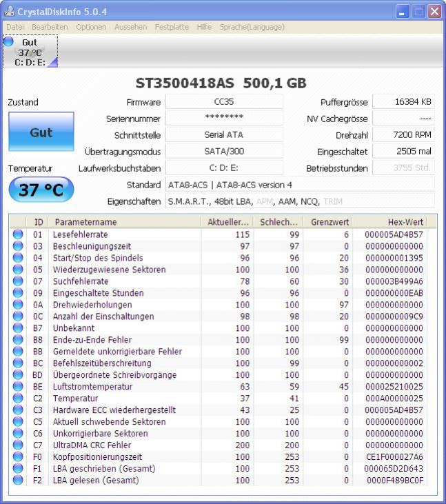The height and width of the screenshot is (504, 446).
Task: Open the Datei menu
Action: (x=15, y=27)
